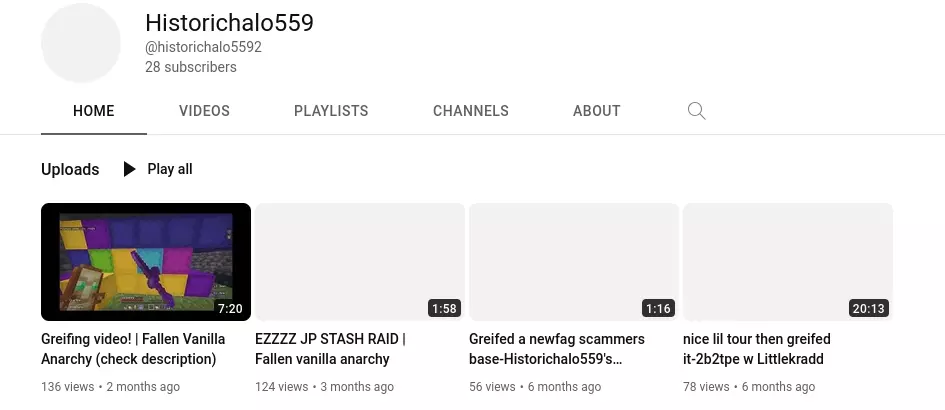Click the Historichalo559 channel name
This screenshot has height=410, width=945.
point(230,23)
